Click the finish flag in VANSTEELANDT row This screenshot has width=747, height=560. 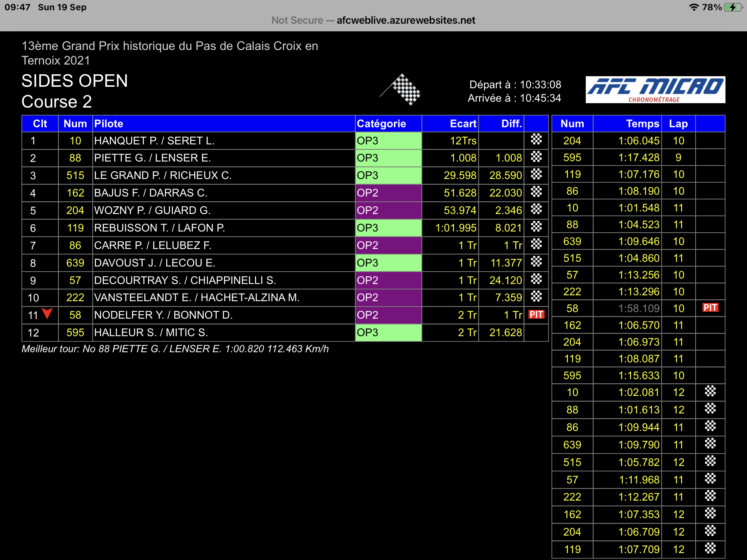[536, 296]
